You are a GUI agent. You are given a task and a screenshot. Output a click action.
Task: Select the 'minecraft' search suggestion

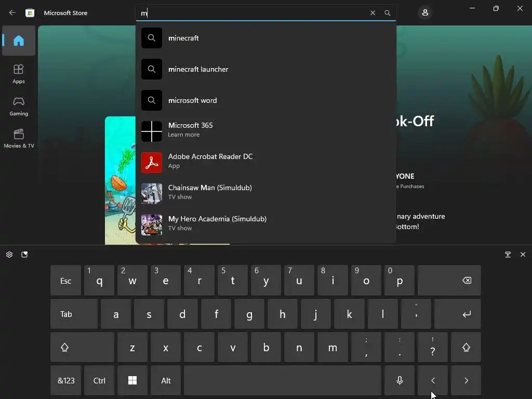266,38
